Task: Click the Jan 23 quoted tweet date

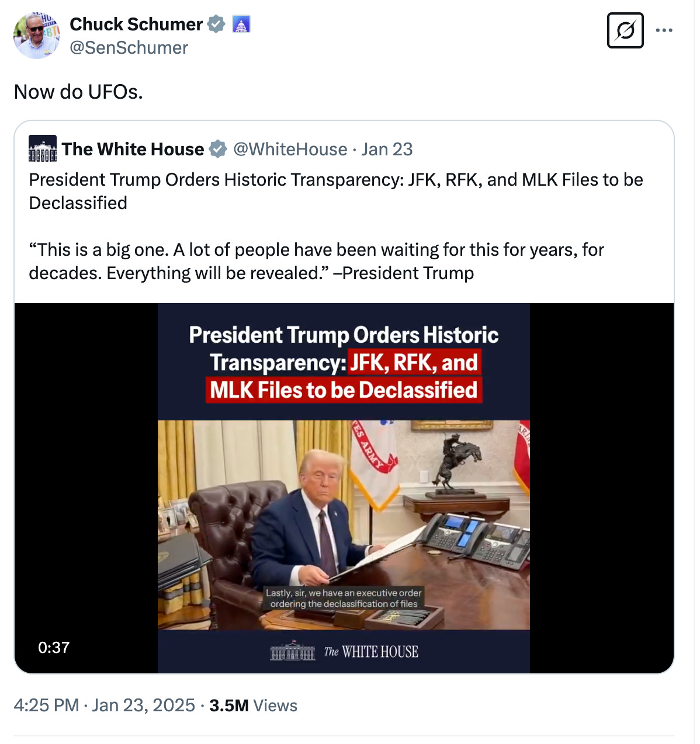Action: click(387, 150)
